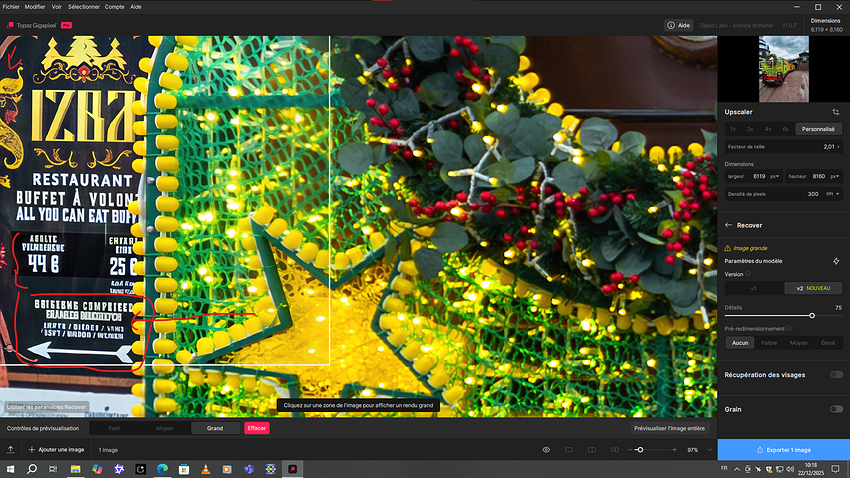This screenshot has width=850, height=478.
Task: Select the Aucun pre-resize option
Action: pyautogui.click(x=740, y=342)
